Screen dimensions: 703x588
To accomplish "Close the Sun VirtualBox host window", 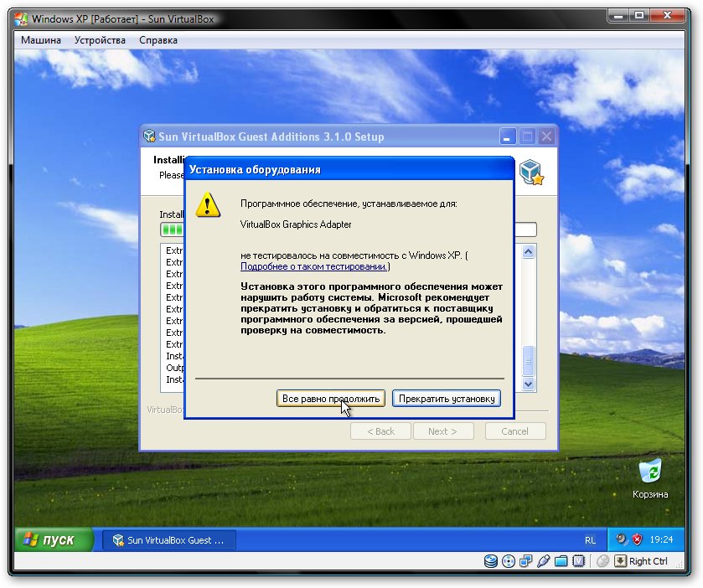I will (x=668, y=16).
